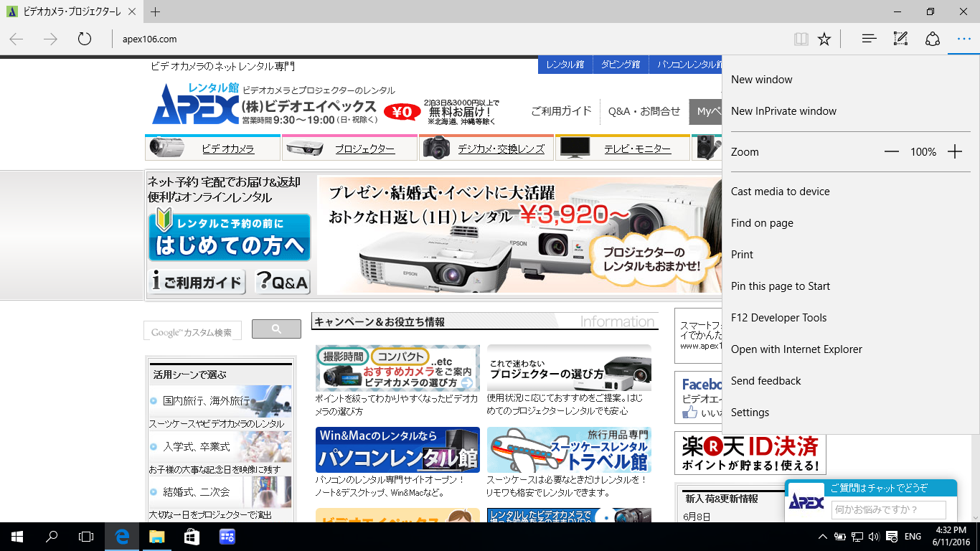Show hidden tray icons chevron
The image size is (980, 551).
[823, 537]
